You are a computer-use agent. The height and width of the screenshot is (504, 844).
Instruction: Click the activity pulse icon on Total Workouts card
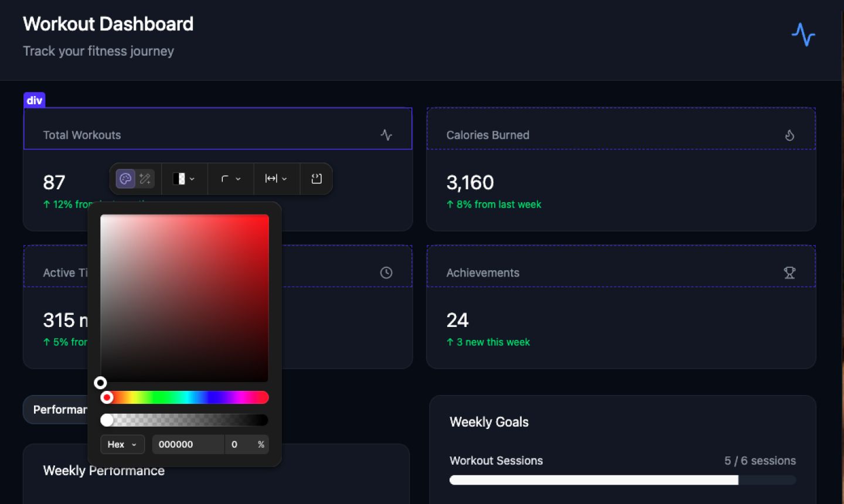tap(386, 135)
